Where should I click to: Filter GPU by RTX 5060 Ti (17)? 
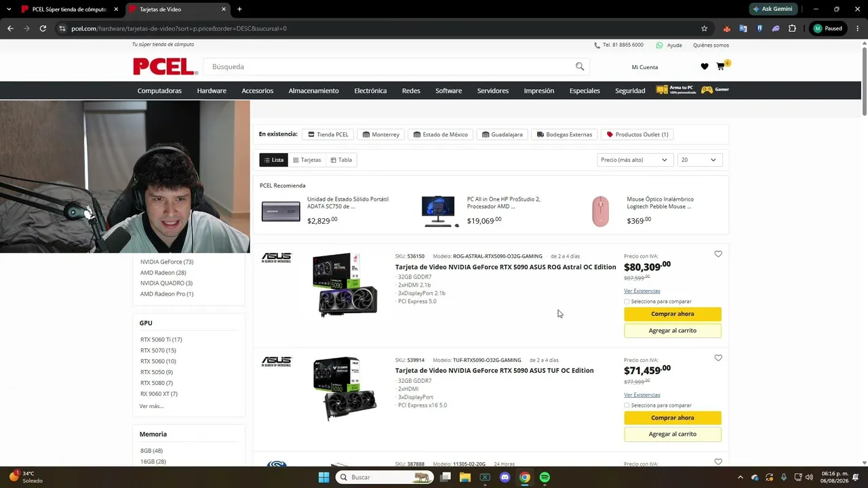pyautogui.click(x=161, y=340)
